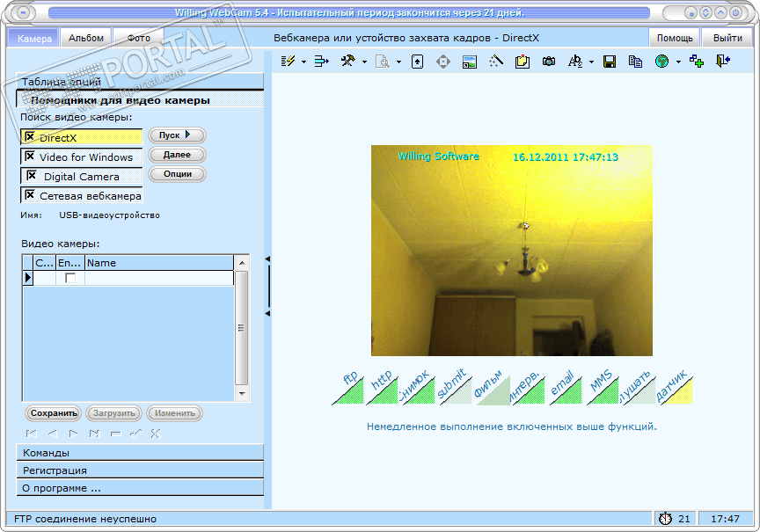Click the four-direction pan control icon
Screen dimensions: 760x532
(443, 62)
